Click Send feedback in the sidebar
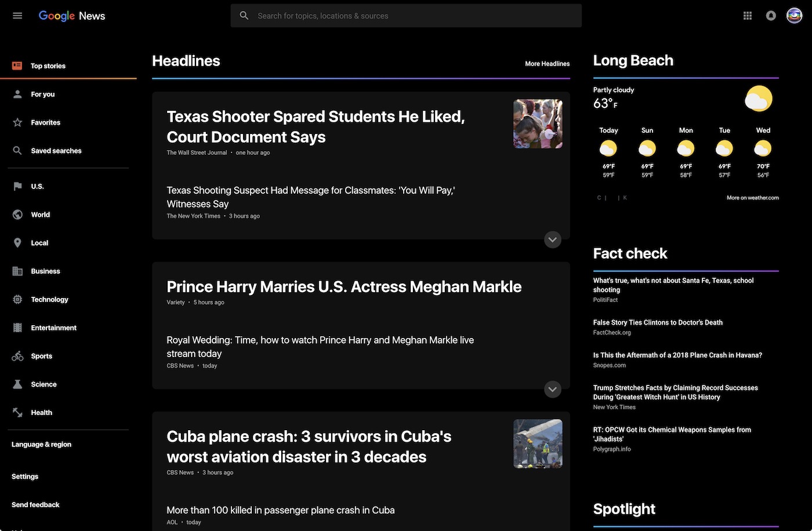812x531 pixels. [35, 505]
